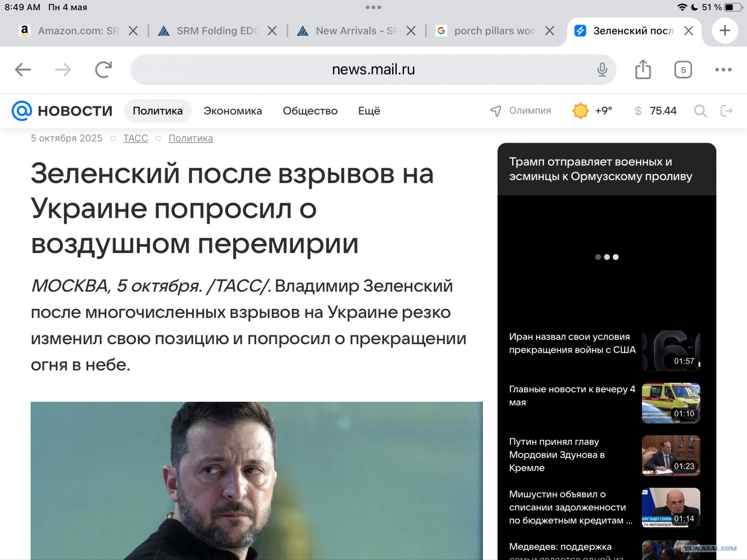Open the Экономика section

pos(233,111)
